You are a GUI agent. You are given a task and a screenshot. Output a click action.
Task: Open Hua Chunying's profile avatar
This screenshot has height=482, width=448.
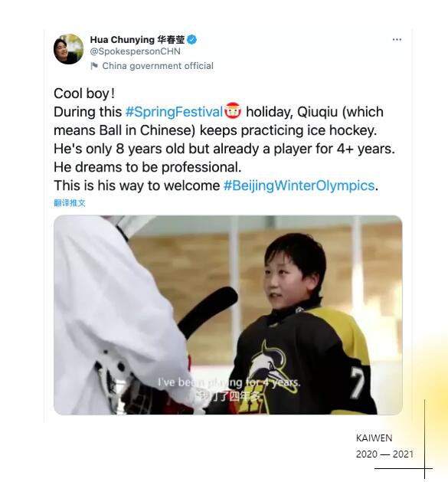point(68,49)
